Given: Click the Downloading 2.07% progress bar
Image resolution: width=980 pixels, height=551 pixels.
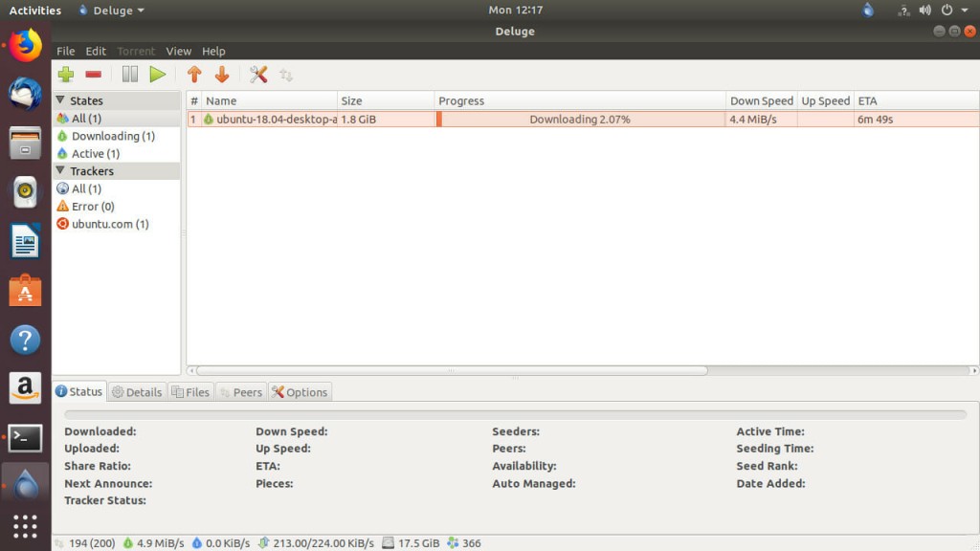Looking at the screenshot, I should coord(580,119).
